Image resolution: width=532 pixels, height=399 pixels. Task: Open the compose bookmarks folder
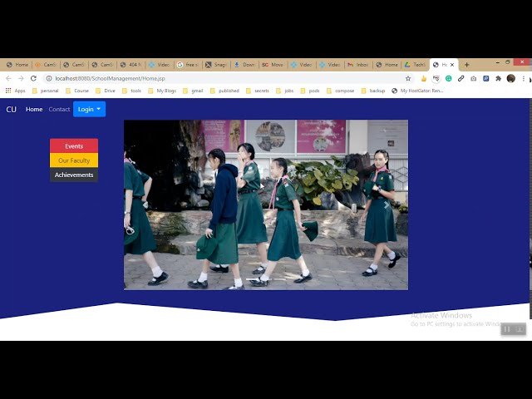click(341, 91)
